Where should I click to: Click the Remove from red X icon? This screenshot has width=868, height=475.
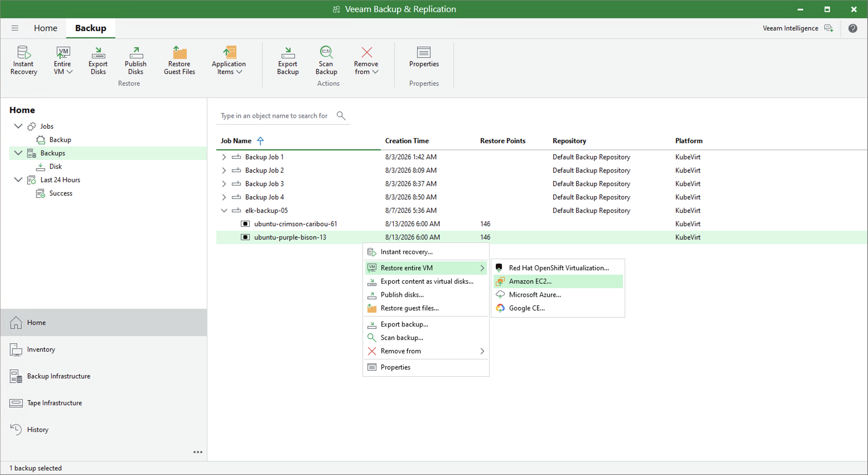click(367, 52)
